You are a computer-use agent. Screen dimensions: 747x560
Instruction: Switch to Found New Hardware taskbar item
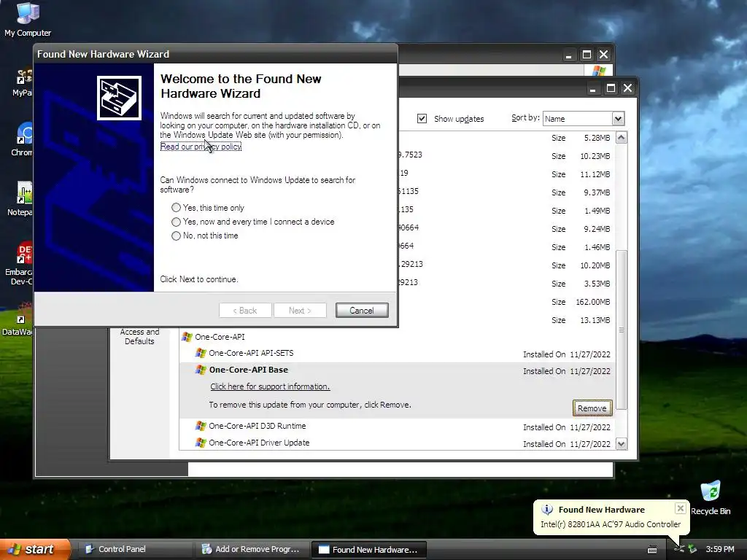pos(368,550)
